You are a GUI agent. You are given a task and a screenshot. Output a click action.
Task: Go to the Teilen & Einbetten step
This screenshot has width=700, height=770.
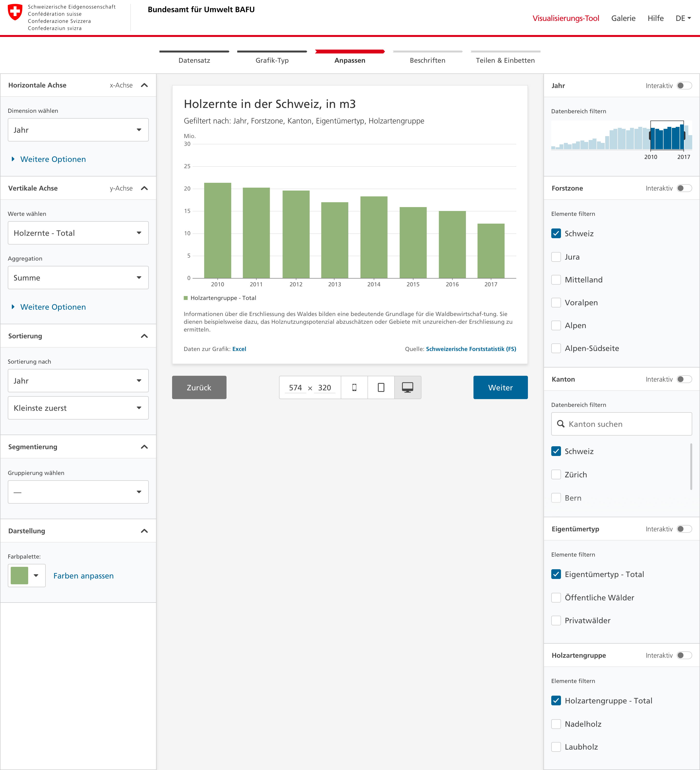click(505, 57)
